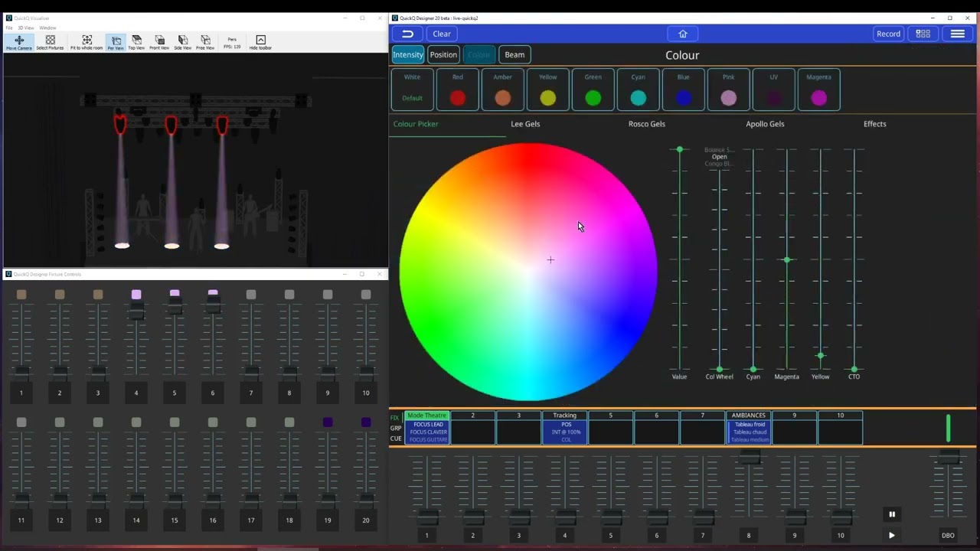Choose the Select Fixtures tool
The height and width of the screenshot is (551, 980).
point(50,43)
